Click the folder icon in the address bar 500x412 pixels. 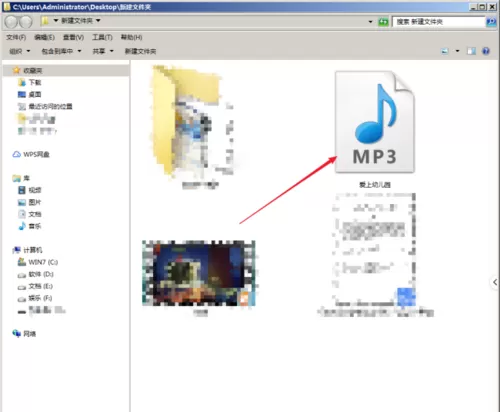pyautogui.click(x=45, y=21)
